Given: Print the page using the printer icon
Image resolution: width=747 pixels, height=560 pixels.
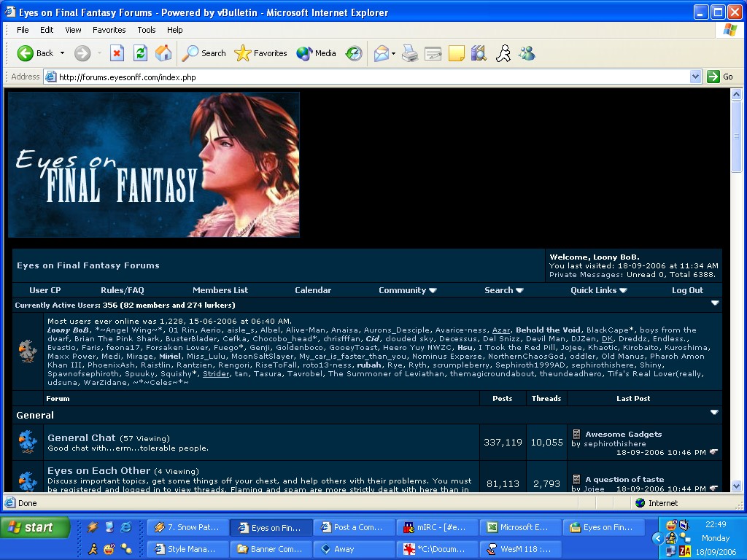Looking at the screenshot, I should pos(410,52).
